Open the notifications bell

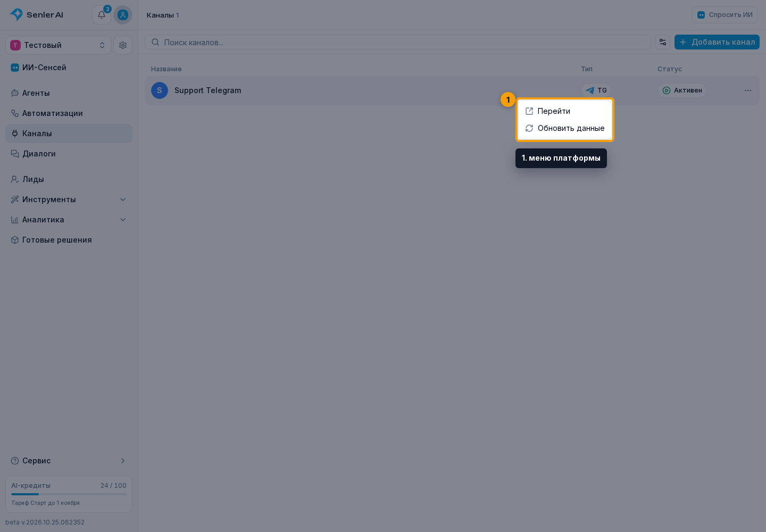(x=102, y=15)
